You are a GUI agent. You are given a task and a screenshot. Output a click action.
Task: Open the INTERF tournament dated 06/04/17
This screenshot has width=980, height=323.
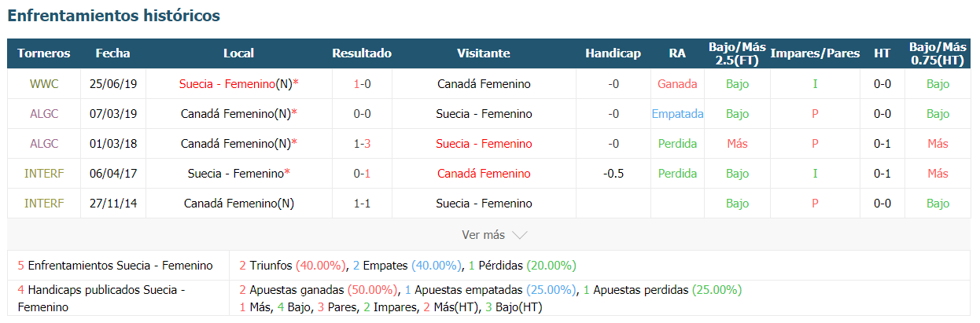[43, 174]
